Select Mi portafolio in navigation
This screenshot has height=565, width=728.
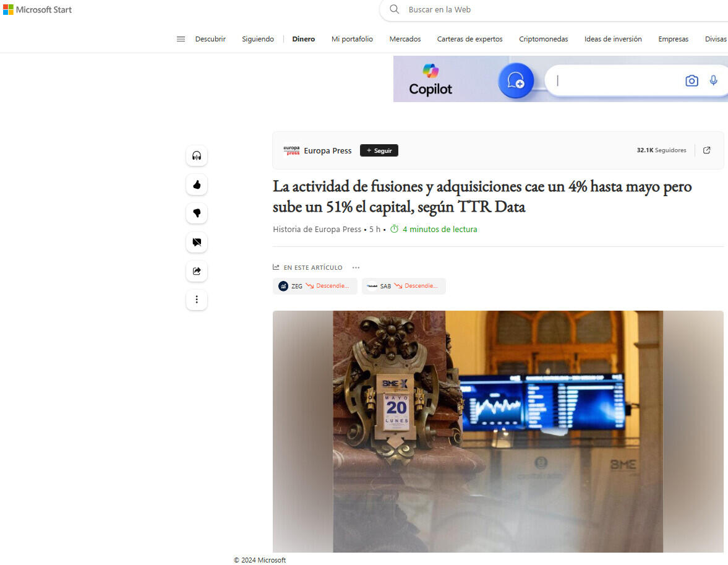pyautogui.click(x=352, y=39)
